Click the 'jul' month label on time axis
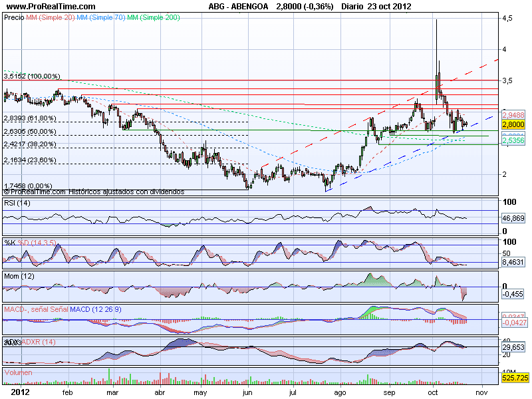532x399 pixels. point(293,393)
